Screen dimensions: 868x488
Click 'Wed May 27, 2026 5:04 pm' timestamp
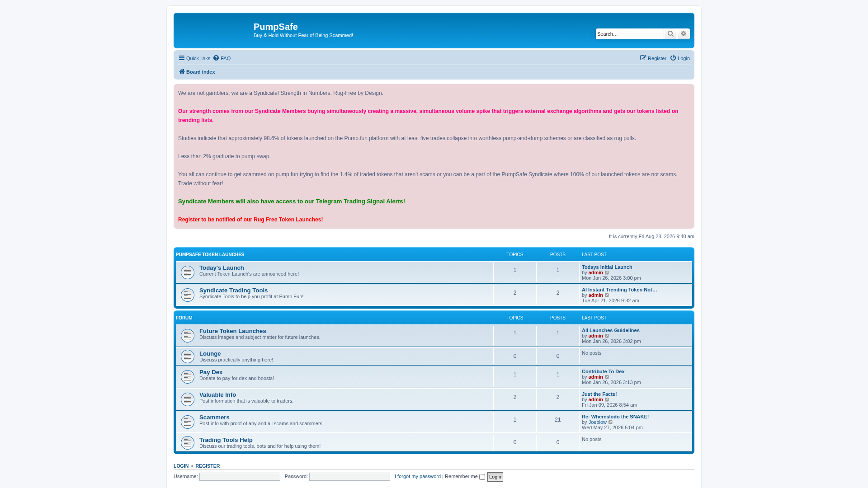(x=612, y=427)
